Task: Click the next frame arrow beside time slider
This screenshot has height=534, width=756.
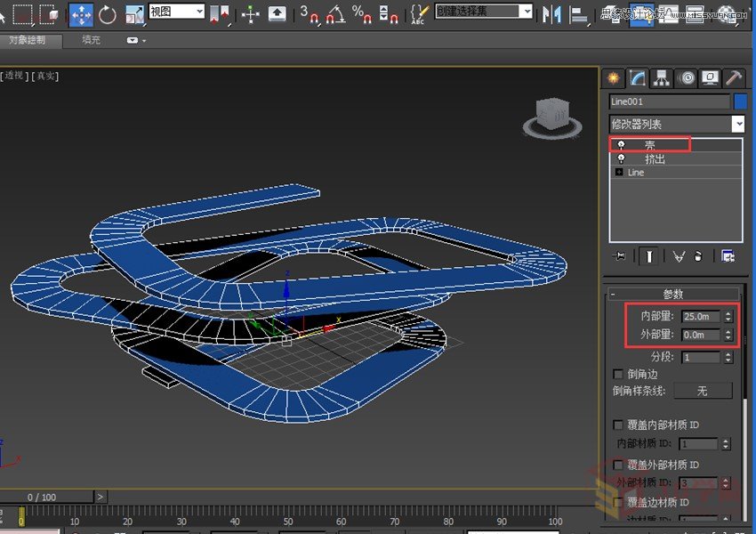Action: tap(100, 497)
